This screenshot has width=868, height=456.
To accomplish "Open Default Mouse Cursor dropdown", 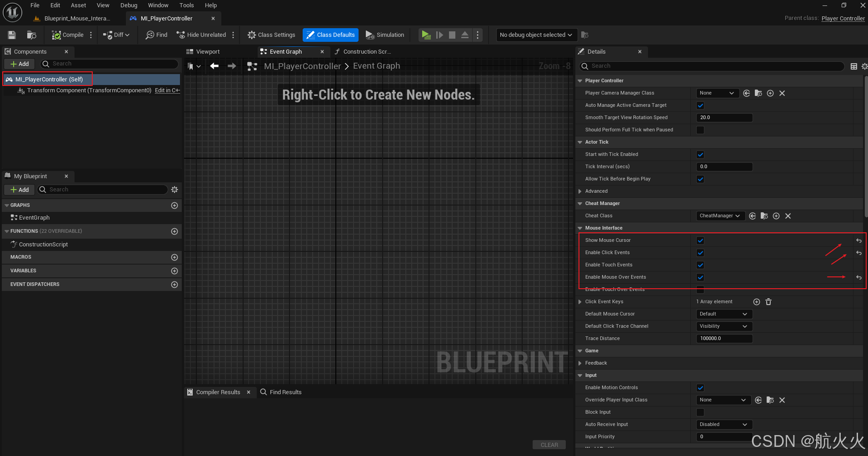I will pyautogui.click(x=724, y=314).
